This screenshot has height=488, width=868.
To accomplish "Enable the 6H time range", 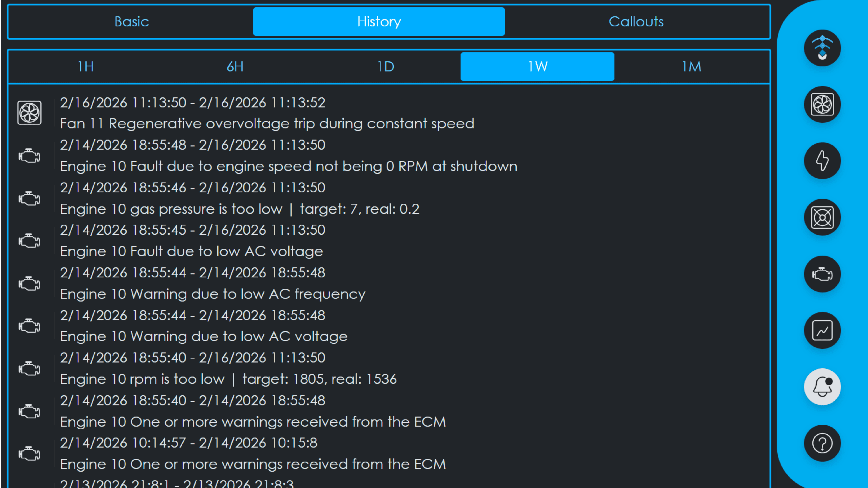I will 235,66.
